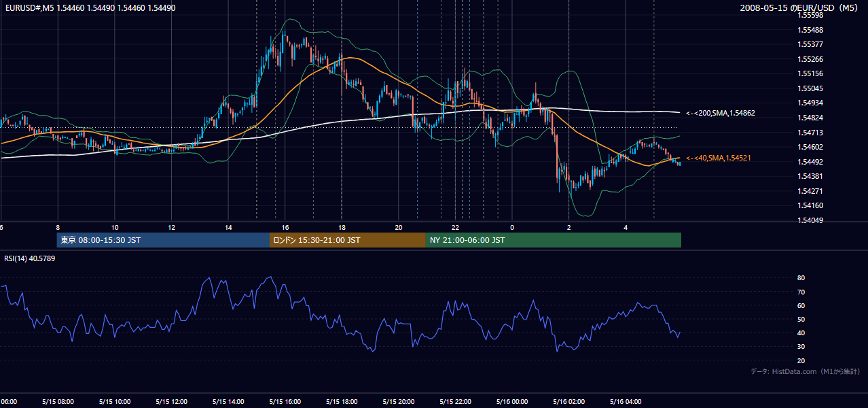This screenshot has width=868, height=408.
Task: Click price axis label 1.54824
Action: click(811, 118)
